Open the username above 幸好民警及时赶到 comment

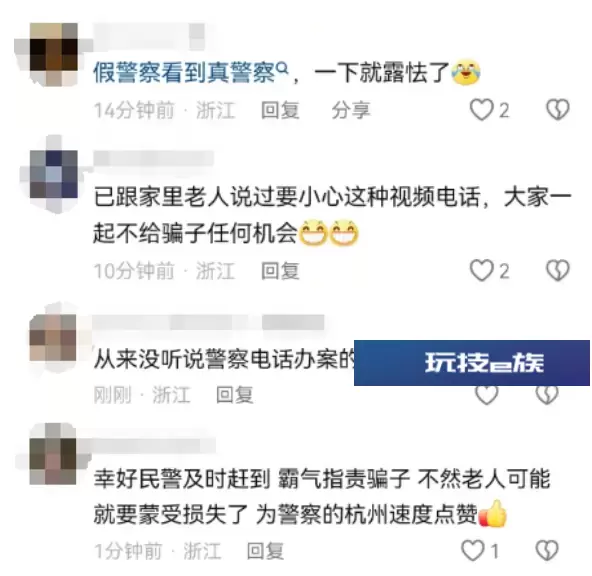point(154,445)
